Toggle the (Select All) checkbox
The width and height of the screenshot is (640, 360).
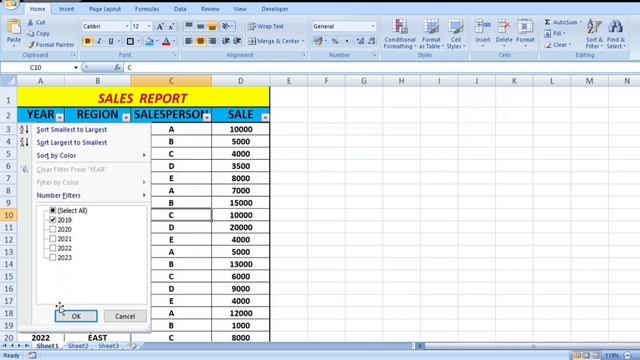pyautogui.click(x=53, y=210)
